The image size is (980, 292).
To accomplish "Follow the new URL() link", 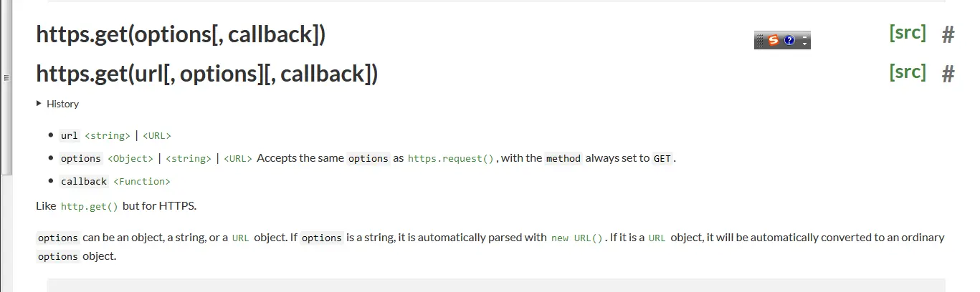I will pos(577,238).
